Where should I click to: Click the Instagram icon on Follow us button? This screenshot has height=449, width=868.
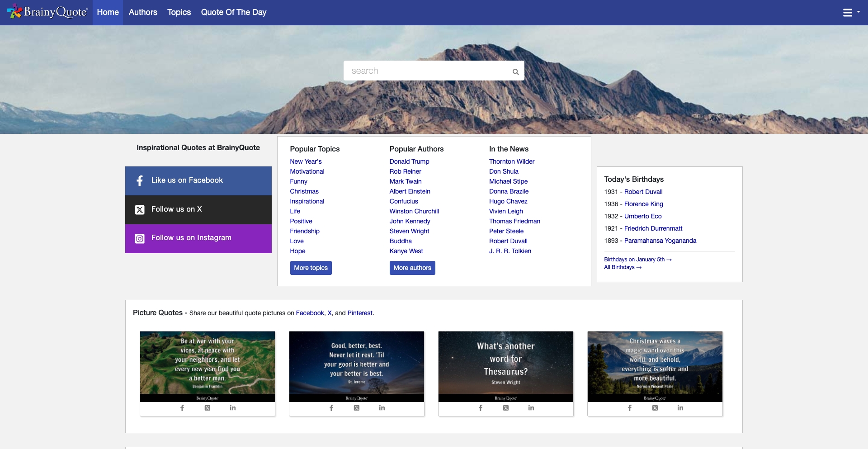[x=140, y=238]
